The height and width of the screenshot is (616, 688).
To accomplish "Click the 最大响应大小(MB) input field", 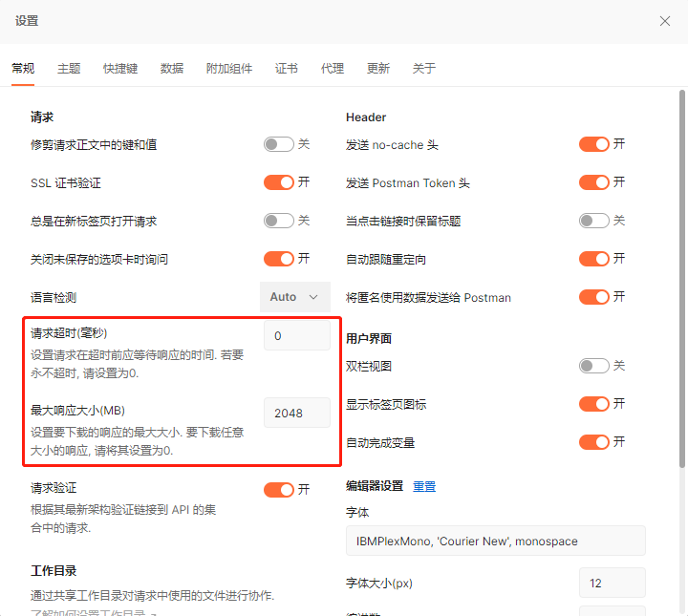I will click(297, 413).
